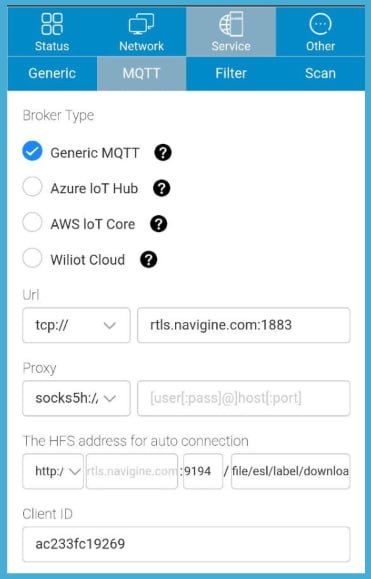This screenshot has width=371, height=579.
Task: Choose the AWS IoT Core radio button
Action: point(32,222)
